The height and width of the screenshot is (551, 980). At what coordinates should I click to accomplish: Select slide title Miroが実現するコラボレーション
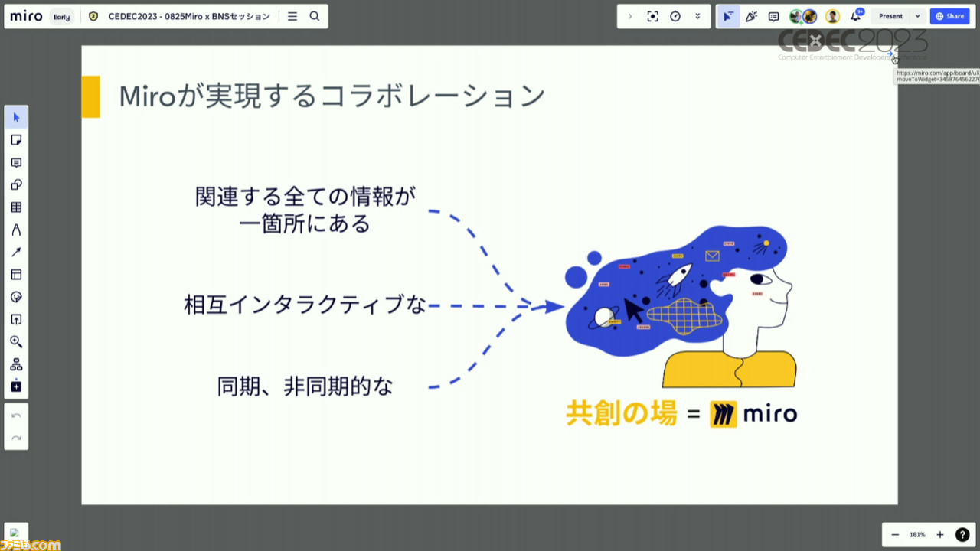(x=332, y=96)
